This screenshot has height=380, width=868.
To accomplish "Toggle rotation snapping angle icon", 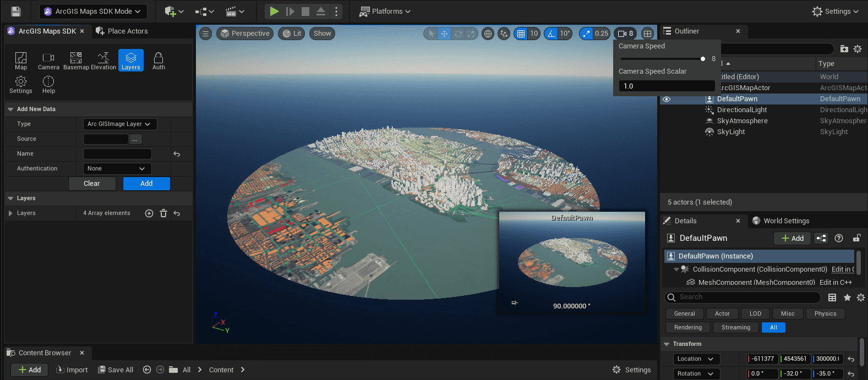I will (551, 34).
